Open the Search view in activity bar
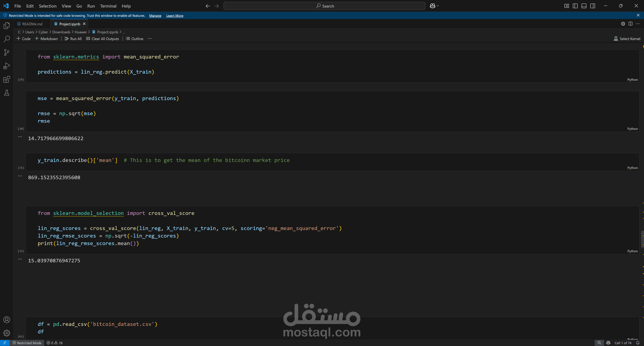Viewport: 644px width, 346px height. click(7, 39)
